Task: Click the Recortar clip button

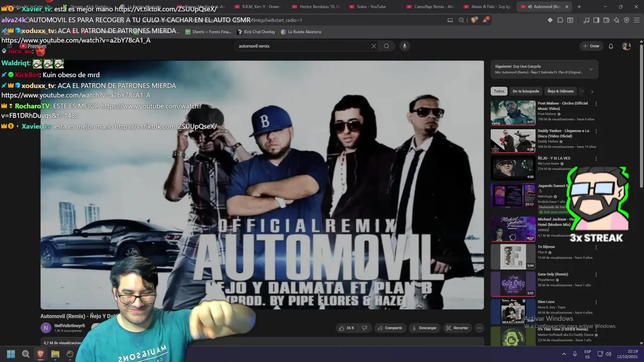Action: click(x=457, y=328)
